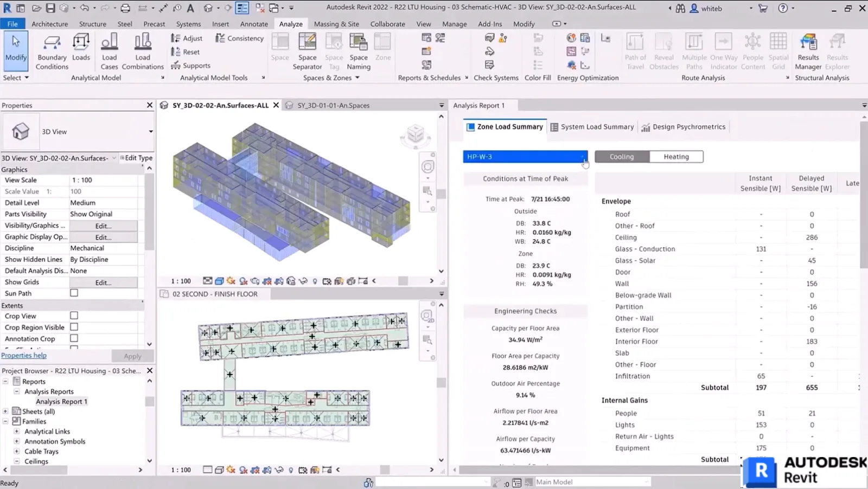868x489 pixels.
Task: Open the System Load Summary tab
Action: point(592,127)
